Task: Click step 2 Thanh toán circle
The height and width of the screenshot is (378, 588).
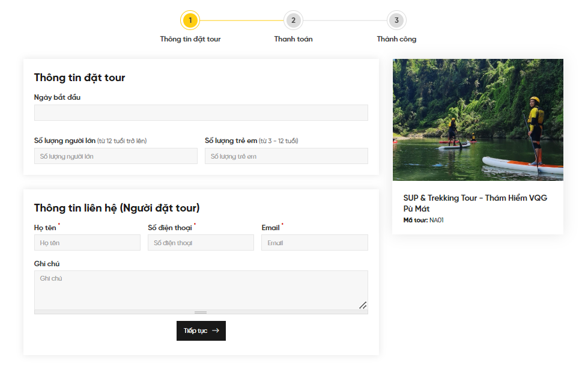Action: 293,20
